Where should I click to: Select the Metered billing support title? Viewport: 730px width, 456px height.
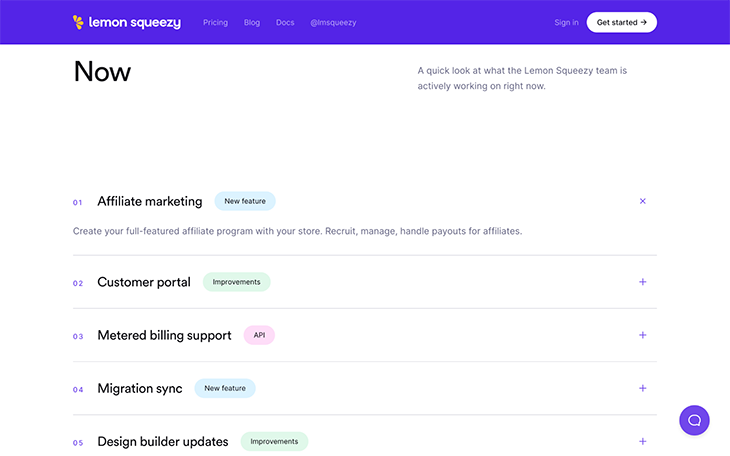pyautogui.click(x=164, y=335)
